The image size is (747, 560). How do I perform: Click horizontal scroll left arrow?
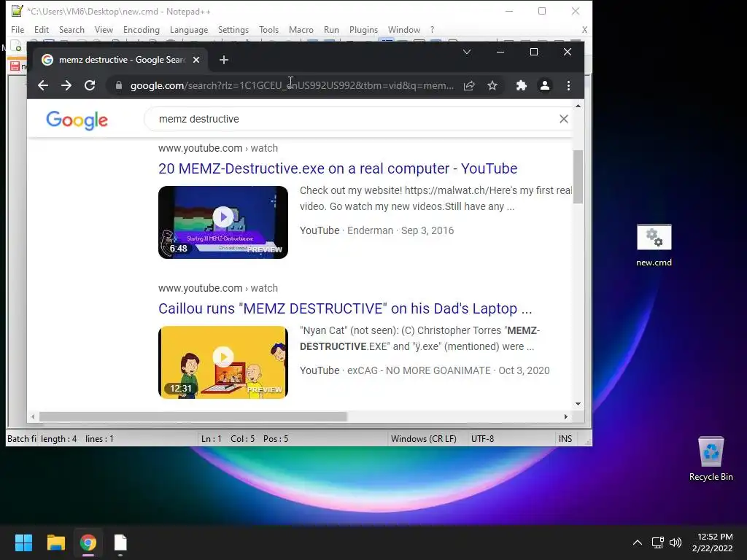pos(32,416)
